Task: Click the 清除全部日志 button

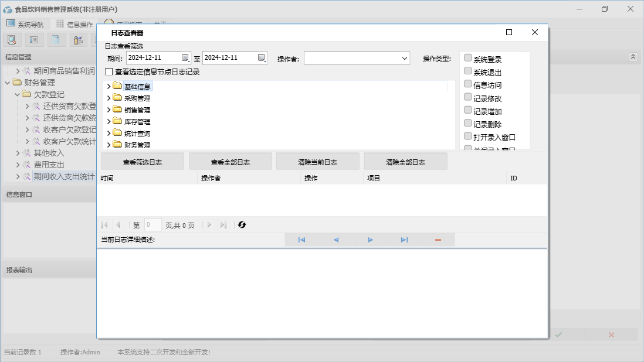Action: pyautogui.click(x=405, y=162)
